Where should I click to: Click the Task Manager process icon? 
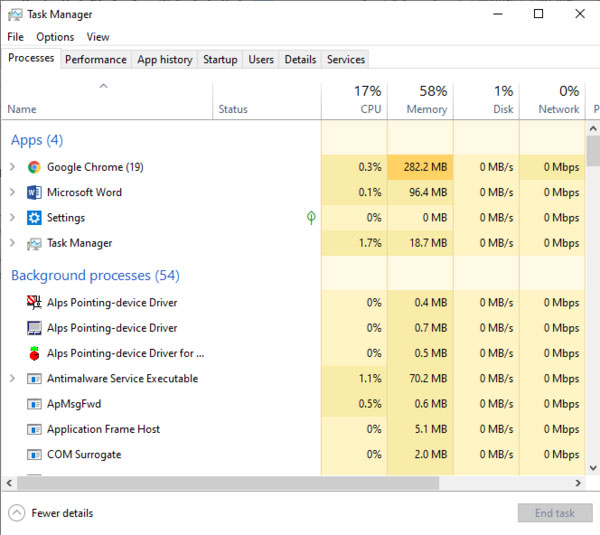pos(34,243)
